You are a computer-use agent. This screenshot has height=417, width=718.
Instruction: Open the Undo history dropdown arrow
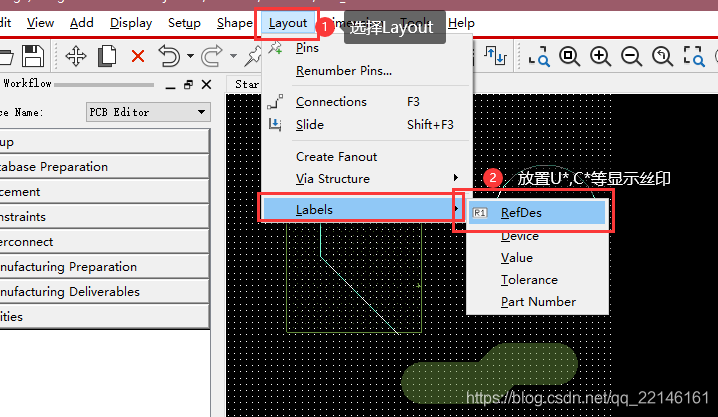click(x=190, y=57)
